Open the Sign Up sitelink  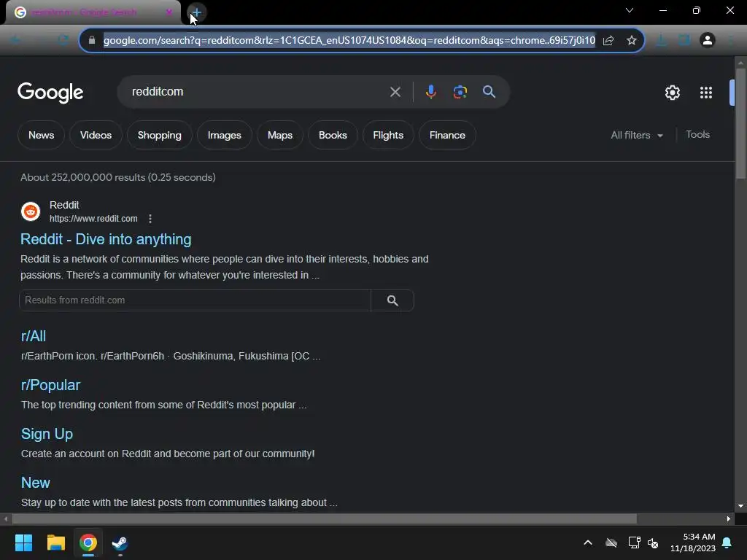tap(47, 434)
